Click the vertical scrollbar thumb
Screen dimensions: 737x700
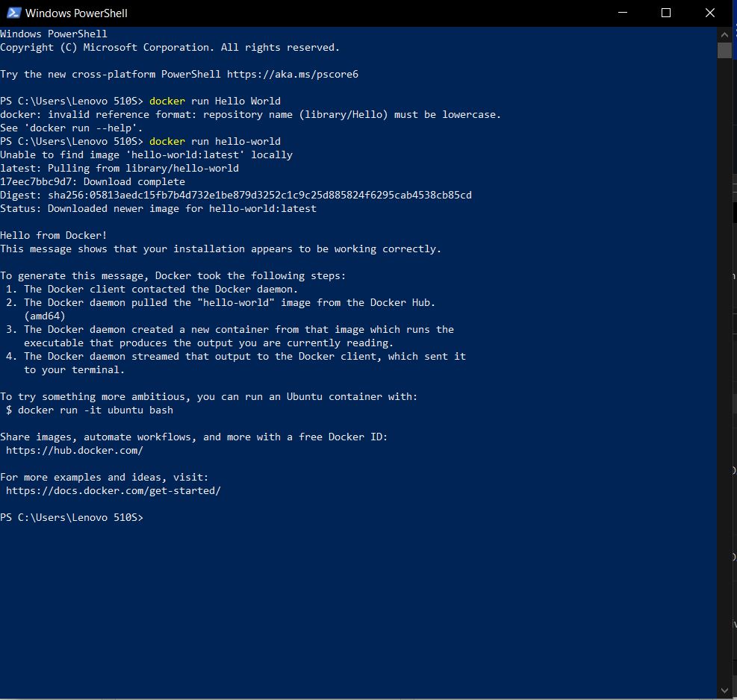point(724,50)
